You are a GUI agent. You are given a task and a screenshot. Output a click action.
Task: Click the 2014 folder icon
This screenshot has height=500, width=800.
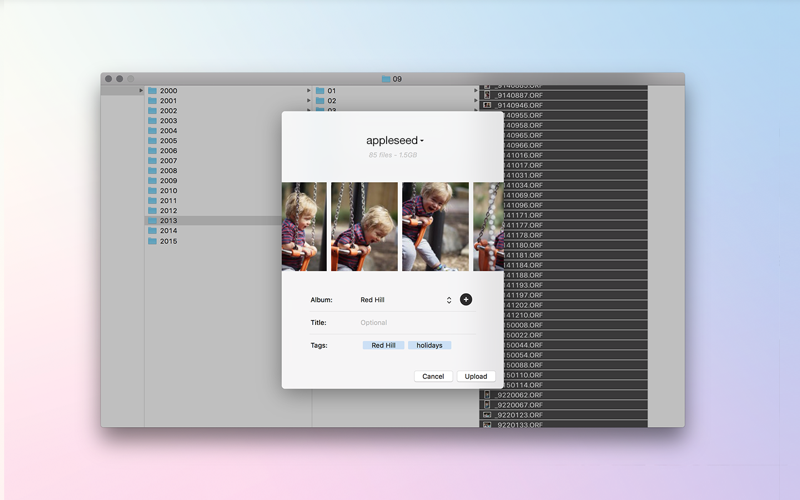click(x=152, y=231)
